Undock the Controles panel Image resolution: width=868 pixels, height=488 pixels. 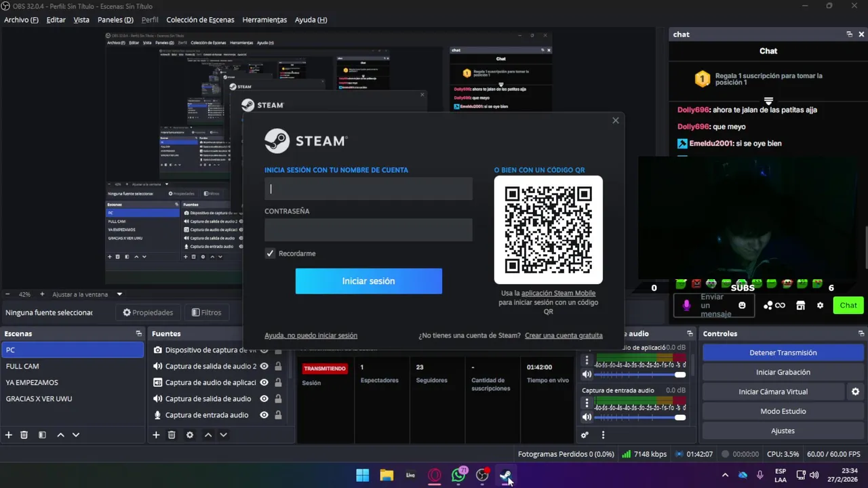click(x=861, y=333)
